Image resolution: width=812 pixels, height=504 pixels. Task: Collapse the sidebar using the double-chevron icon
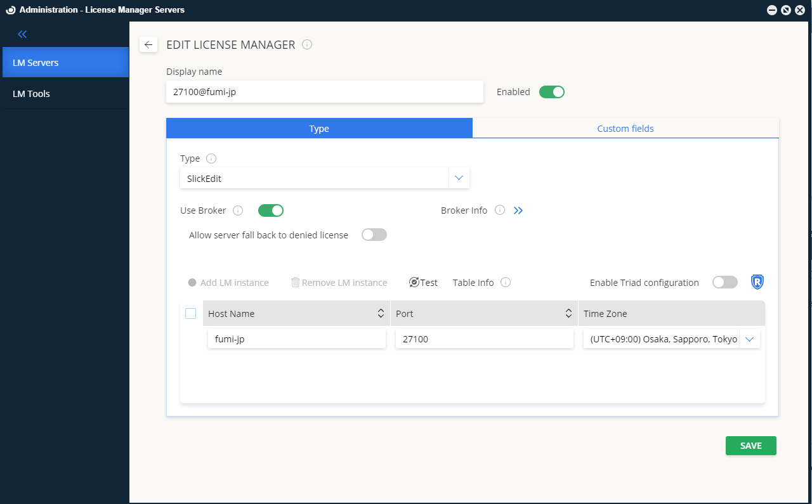pyautogui.click(x=22, y=34)
